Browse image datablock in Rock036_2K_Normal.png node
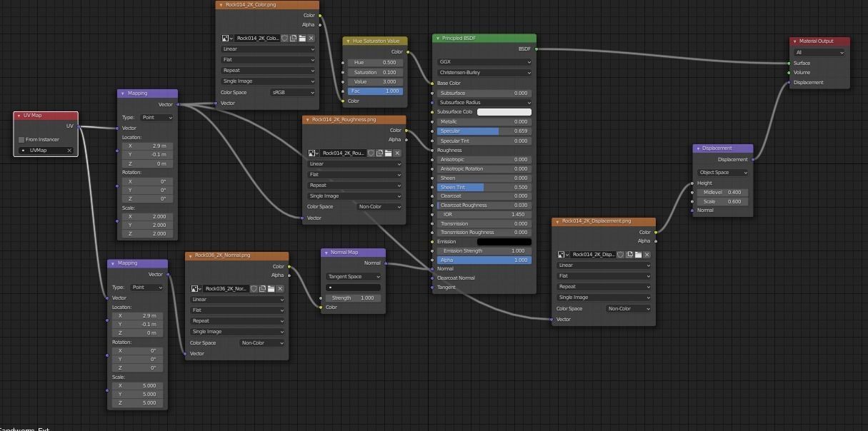Image resolution: width=868 pixels, height=431 pixels. 196,288
